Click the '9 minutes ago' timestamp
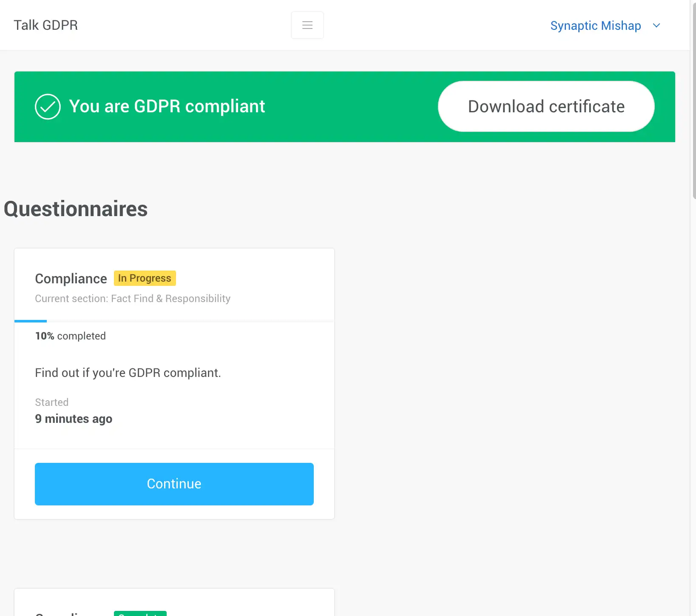 [74, 419]
